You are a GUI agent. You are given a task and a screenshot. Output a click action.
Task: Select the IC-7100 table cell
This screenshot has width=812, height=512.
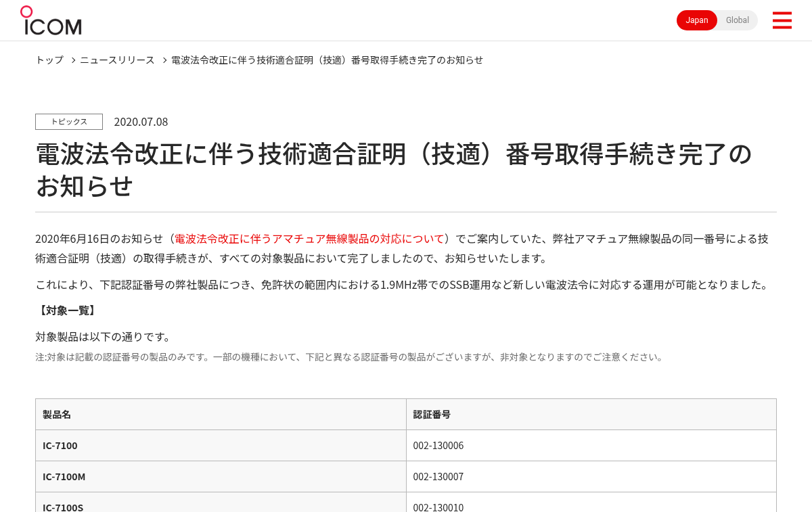point(221,446)
